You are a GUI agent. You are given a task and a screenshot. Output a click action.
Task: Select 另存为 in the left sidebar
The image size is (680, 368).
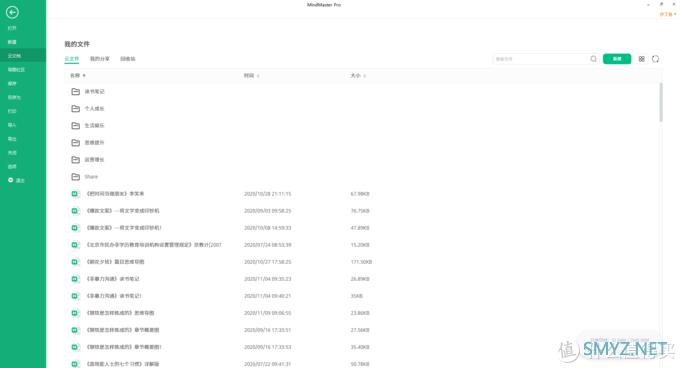point(14,98)
